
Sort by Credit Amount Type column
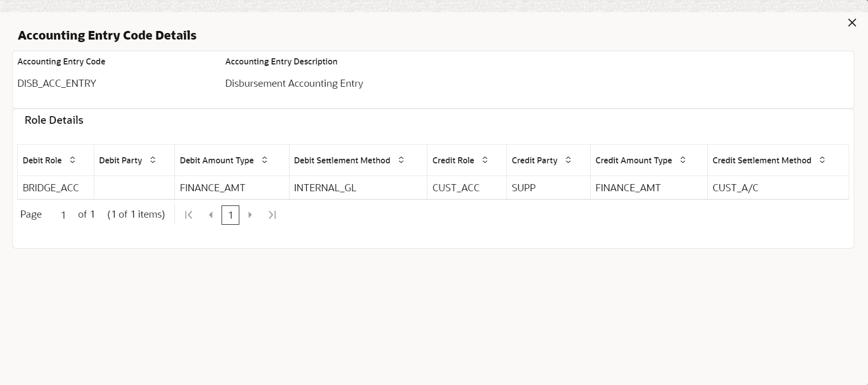tap(683, 160)
